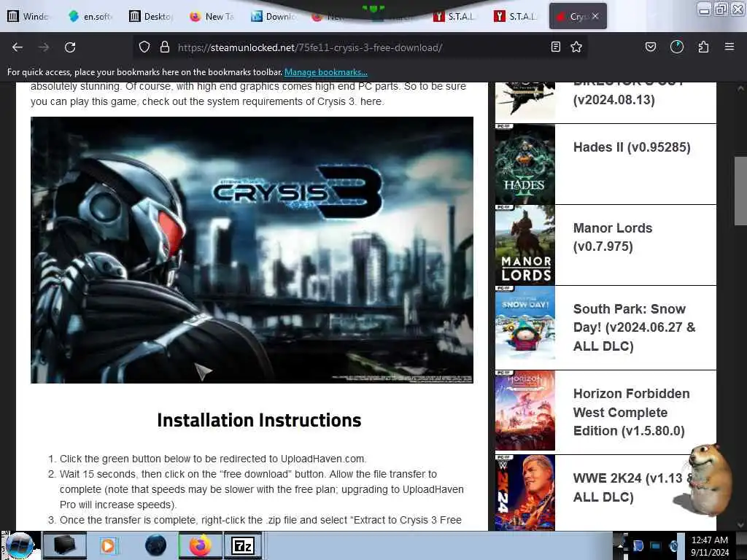Open Horizon Forbidden West Complete Edition link
This screenshot has width=747, height=560.
(631, 413)
